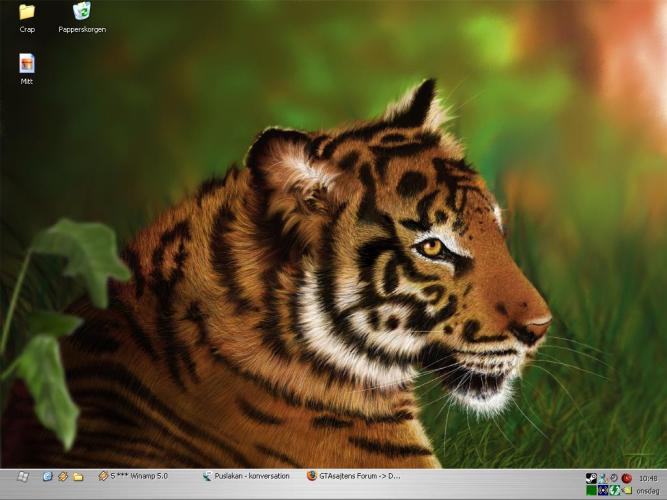Open the folder shortcut in quick launch
This screenshot has height=500, width=667.
78,476
